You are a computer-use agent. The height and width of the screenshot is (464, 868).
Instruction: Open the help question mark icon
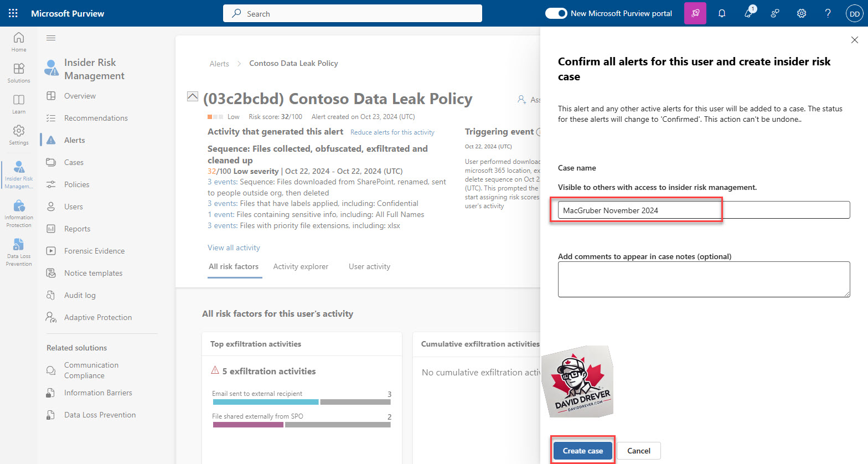pyautogui.click(x=828, y=13)
